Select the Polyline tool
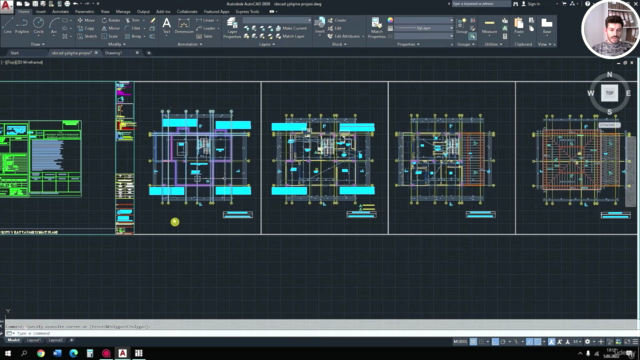Image resolution: width=640 pixels, height=360 pixels. coord(22,25)
